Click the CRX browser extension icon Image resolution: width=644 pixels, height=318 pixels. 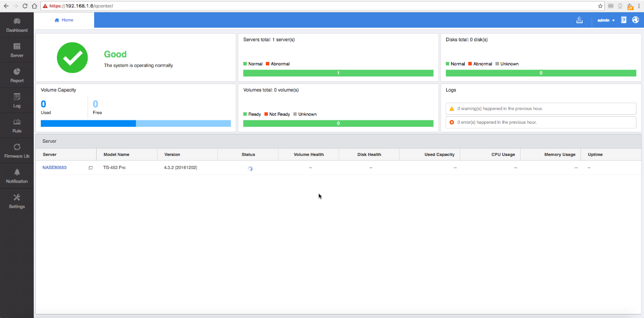(611, 6)
